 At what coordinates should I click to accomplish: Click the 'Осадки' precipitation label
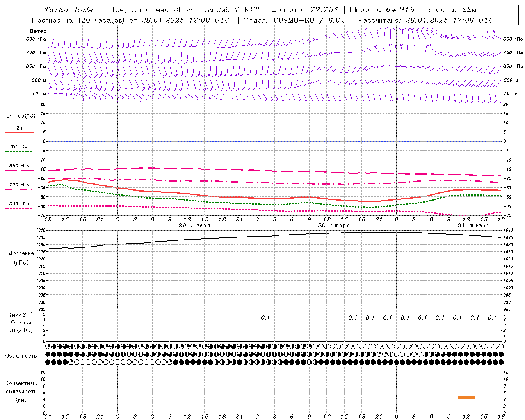[21, 322]
